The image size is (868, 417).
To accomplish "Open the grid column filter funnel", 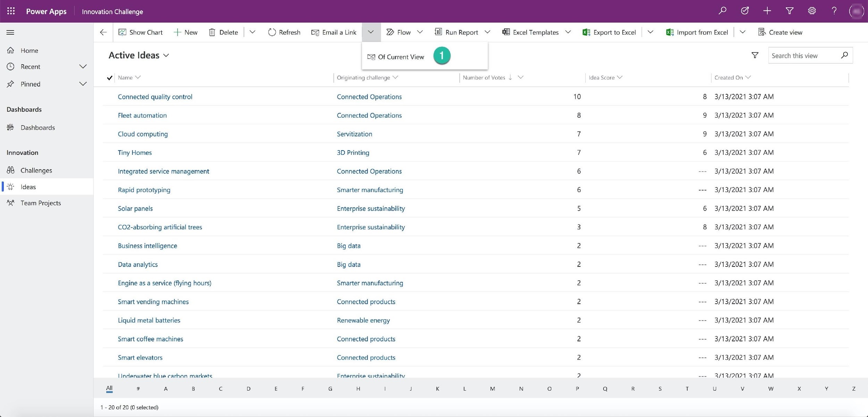I will (755, 56).
